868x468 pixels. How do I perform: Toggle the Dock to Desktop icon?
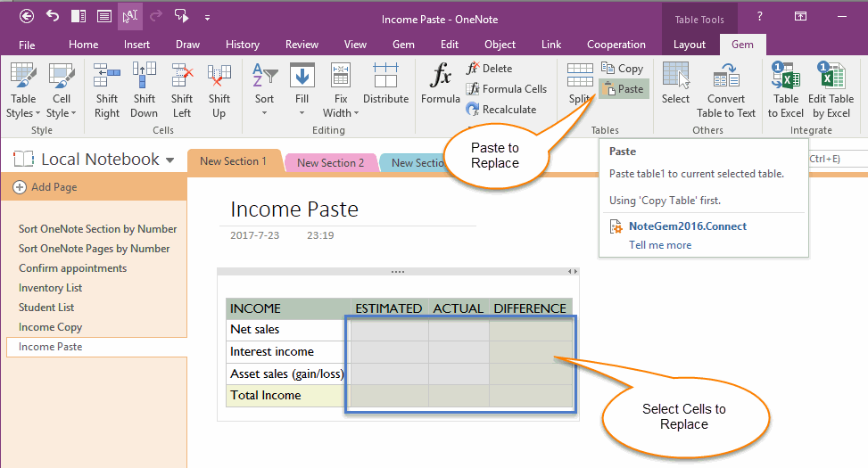78,17
